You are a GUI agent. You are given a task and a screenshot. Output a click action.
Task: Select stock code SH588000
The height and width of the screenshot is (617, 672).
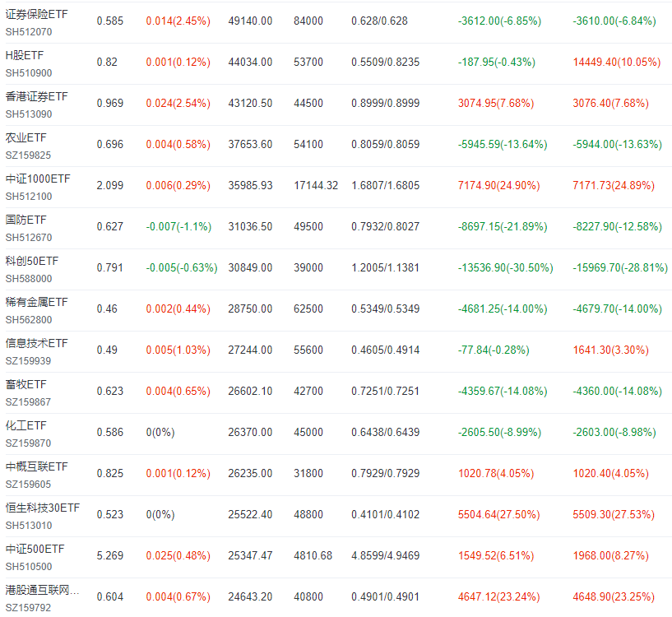(29, 279)
